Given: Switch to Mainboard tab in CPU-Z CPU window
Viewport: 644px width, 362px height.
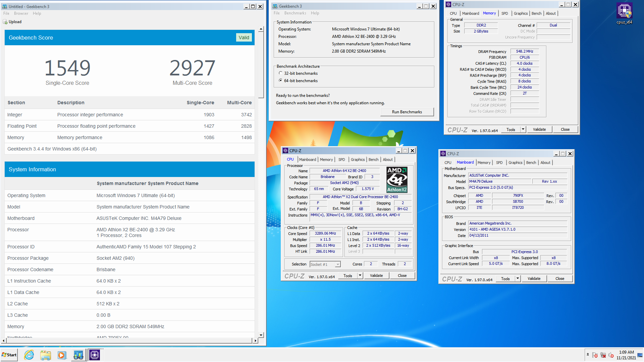Looking at the screenshot, I should click(308, 160).
